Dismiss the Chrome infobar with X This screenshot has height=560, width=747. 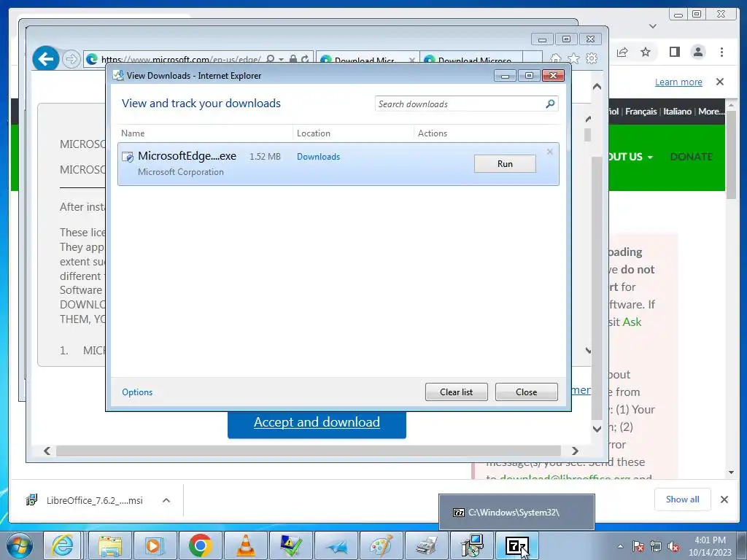pyautogui.click(x=720, y=82)
